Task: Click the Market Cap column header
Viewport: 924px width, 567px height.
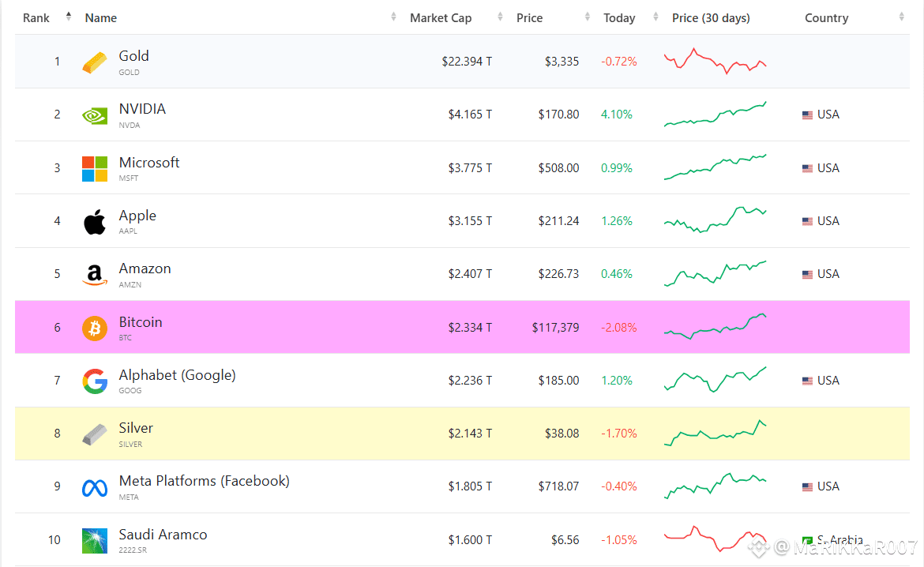Action: (441, 17)
